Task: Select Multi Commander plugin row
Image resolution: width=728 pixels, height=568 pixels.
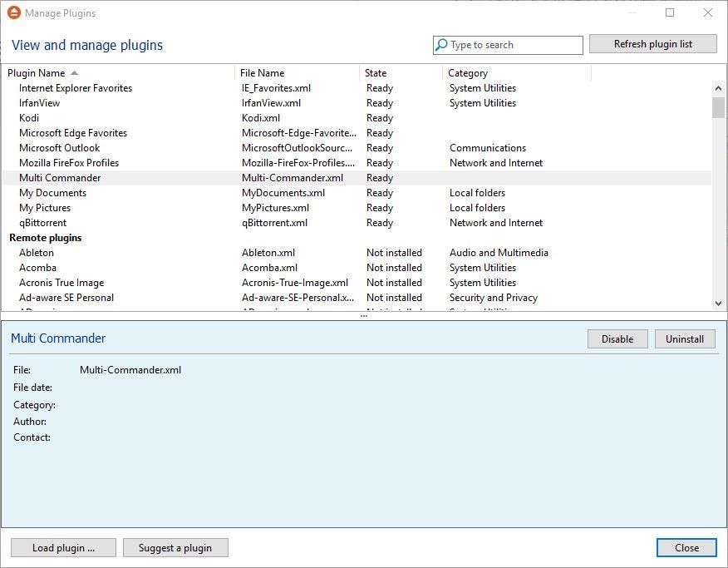Action: click(x=357, y=178)
